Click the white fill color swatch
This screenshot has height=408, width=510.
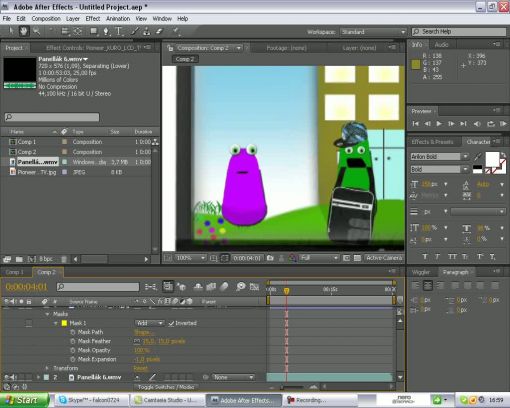(492, 159)
